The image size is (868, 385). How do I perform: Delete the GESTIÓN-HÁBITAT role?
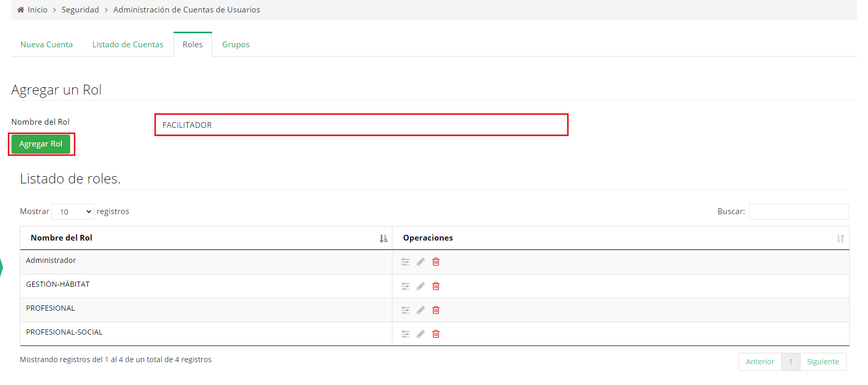click(x=436, y=286)
